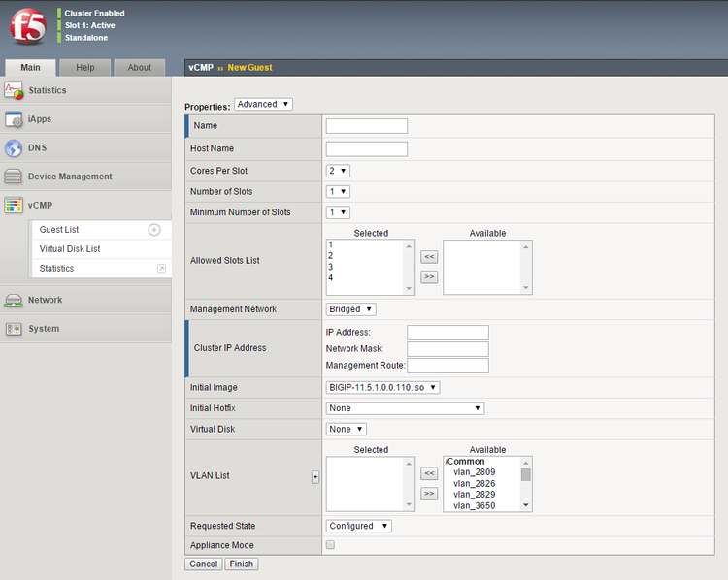Click the F5 logo icon
This screenshot has height=580, width=728.
click(x=27, y=27)
